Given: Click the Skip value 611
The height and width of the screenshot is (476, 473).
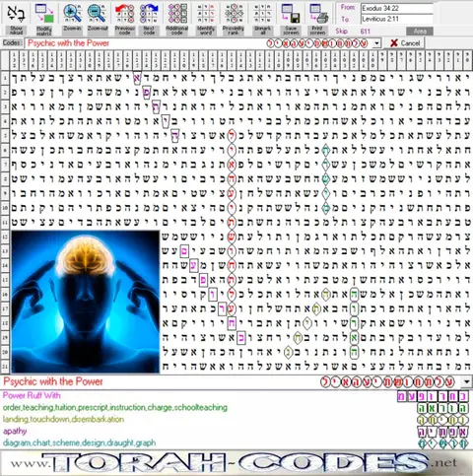Looking at the screenshot, I should pyautogui.click(x=365, y=32).
